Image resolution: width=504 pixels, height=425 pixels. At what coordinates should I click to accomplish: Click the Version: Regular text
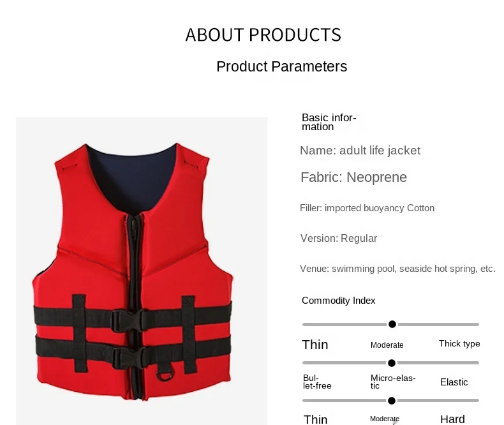(x=339, y=239)
